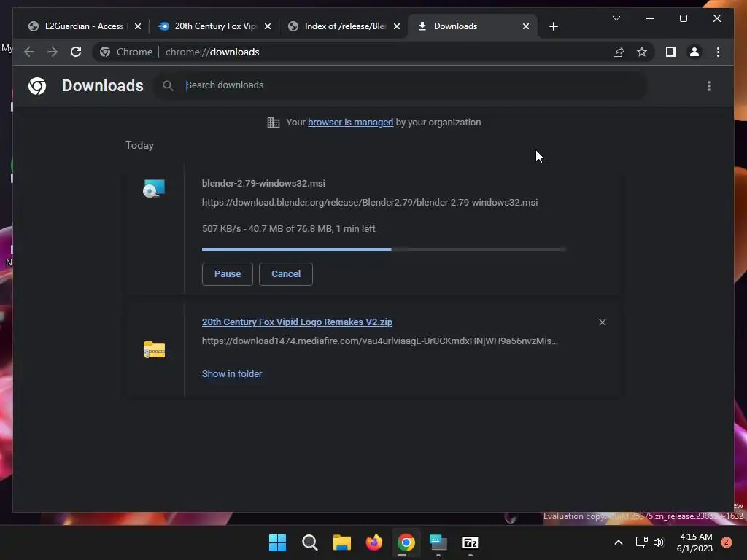Open the browser is managed link
This screenshot has height=560, width=747.
351,122
